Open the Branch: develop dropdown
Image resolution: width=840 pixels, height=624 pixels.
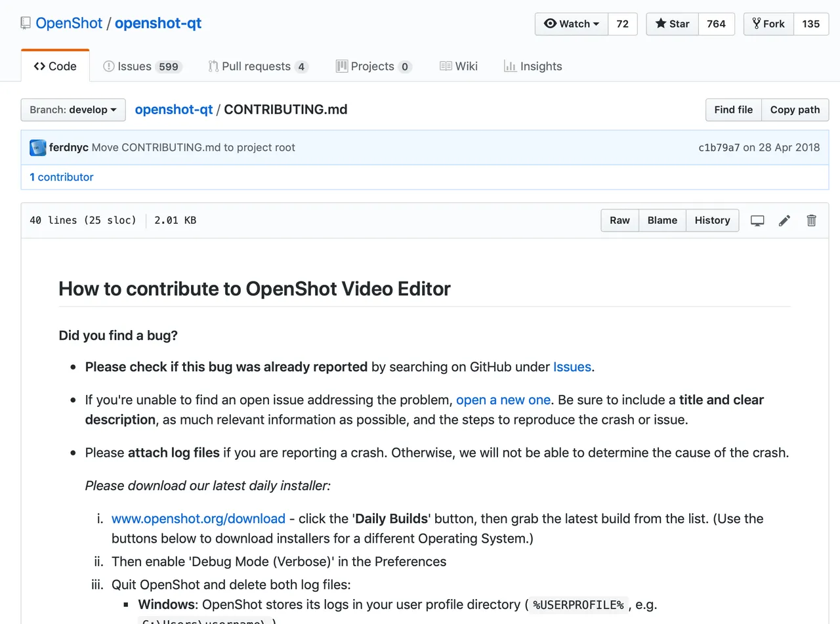(x=73, y=110)
